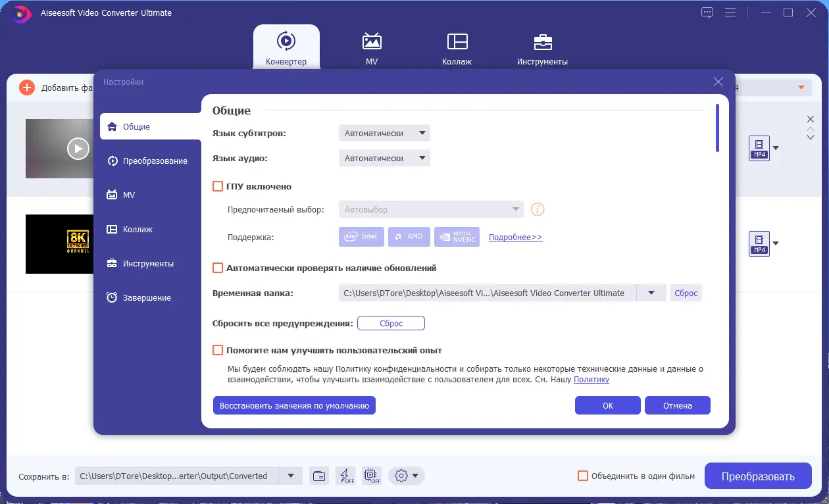Click Восстановить значения по умолчанию
The width and height of the screenshot is (829, 504).
click(x=294, y=405)
